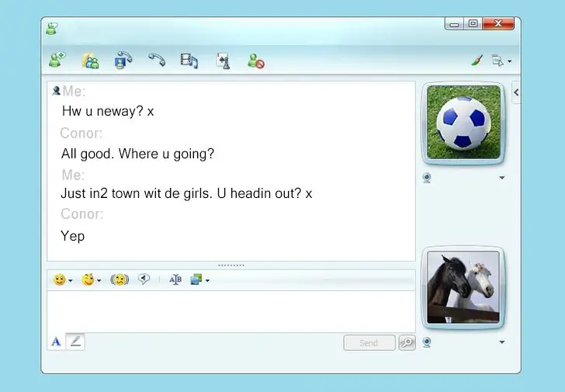Open the horses display picture
This screenshot has width=565, height=392.
pyautogui.click(x=463, y=287)
